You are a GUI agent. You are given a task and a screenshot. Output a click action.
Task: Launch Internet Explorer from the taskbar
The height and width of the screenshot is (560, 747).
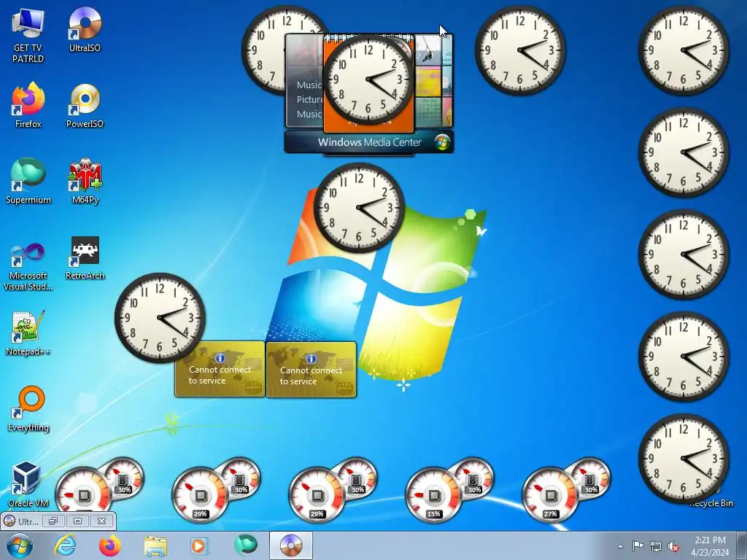click(x=65, y=545)
